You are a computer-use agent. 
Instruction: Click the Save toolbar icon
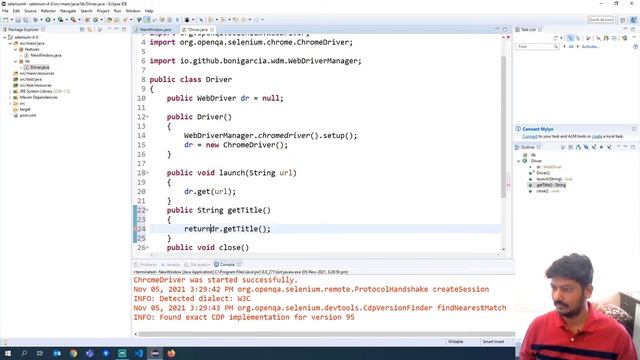pos(18,20)
